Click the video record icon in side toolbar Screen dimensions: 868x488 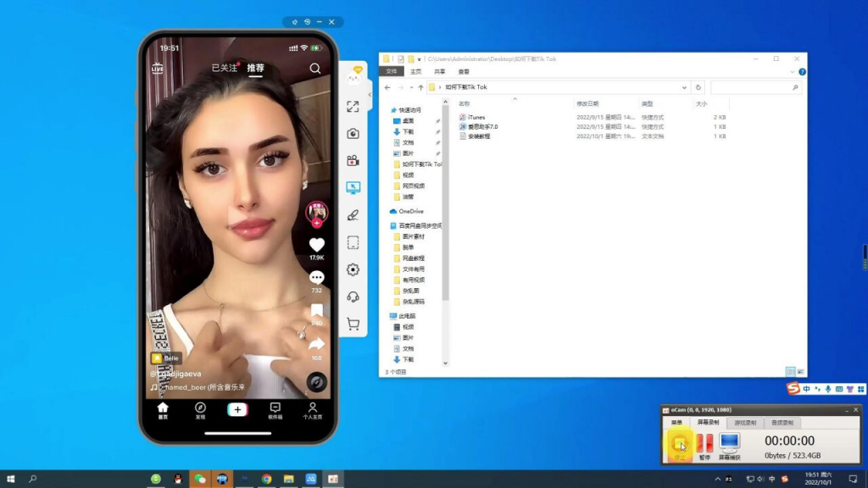[x=353, y=161]
